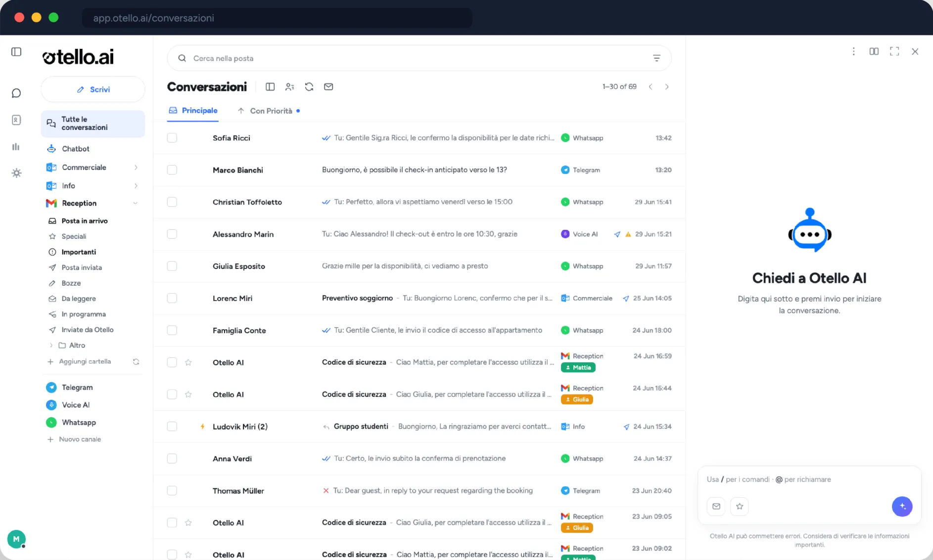Tick the Christian Toffoletto checkbox
This screenshot has height=560, width=933.
tap(172, 202)
